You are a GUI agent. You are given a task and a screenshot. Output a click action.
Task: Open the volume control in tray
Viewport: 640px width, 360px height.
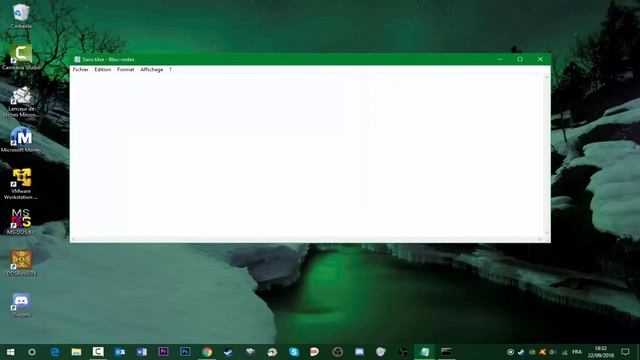click(553, 352)
